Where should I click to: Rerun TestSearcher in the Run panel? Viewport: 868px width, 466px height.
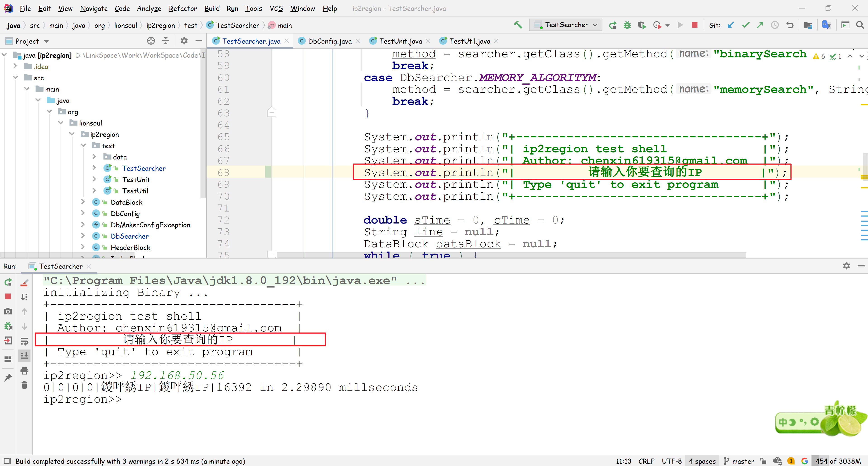pyautogui.click(x=8, y=282)
